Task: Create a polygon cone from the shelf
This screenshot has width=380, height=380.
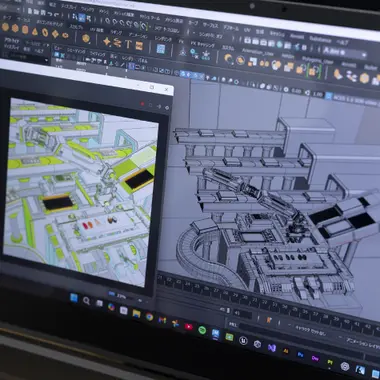Action: coord(35,31)
